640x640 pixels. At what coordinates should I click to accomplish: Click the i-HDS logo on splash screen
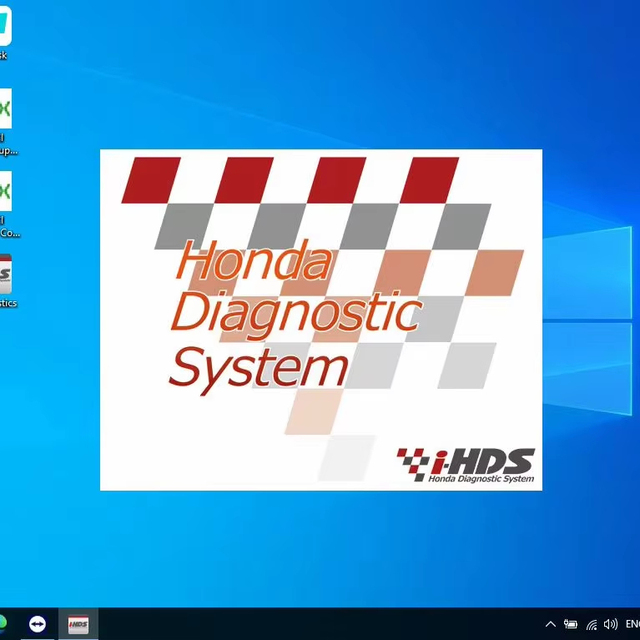[466, 461]
